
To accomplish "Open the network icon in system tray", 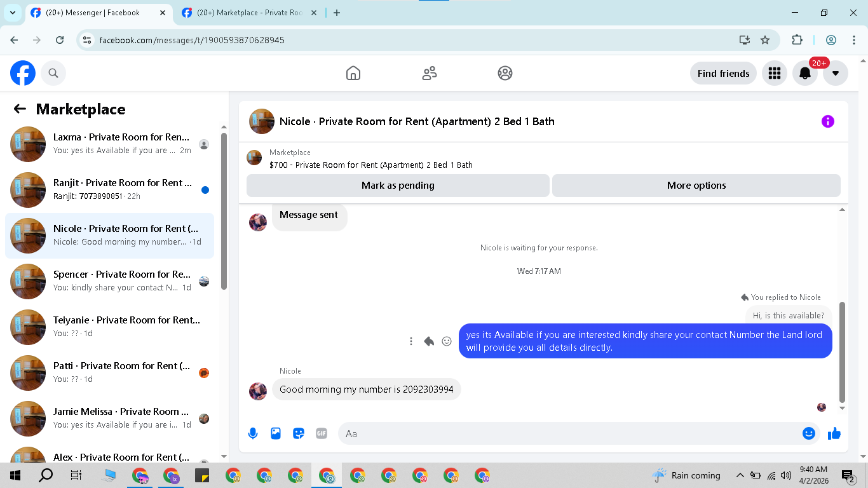I will coord(771,475).
